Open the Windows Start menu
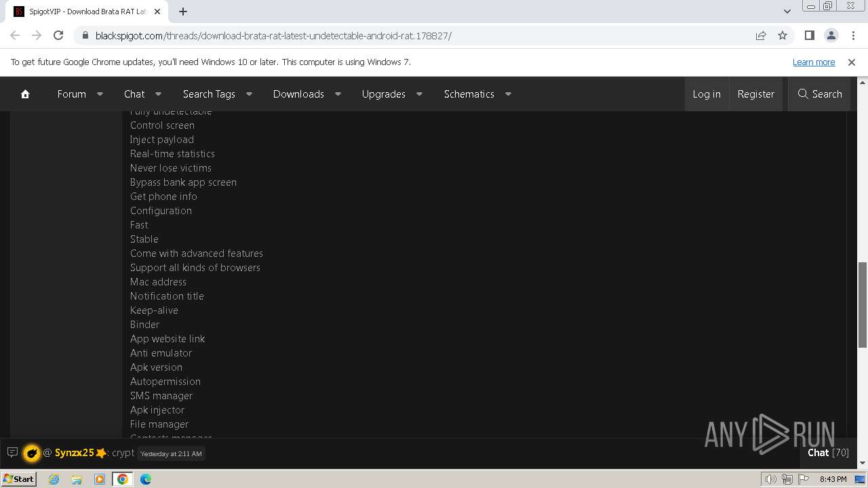 (x=18, y=479)
